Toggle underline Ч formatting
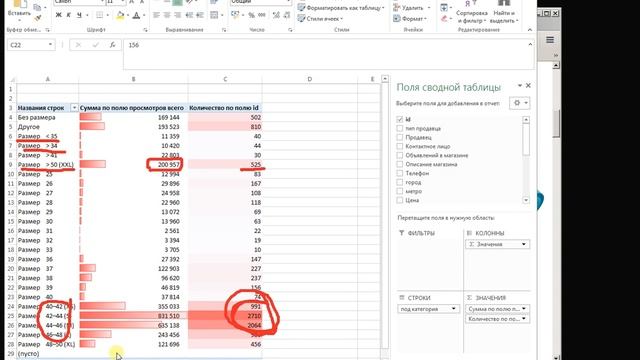Viewport: 640px width, 360px height. click(x=79, y=16)
